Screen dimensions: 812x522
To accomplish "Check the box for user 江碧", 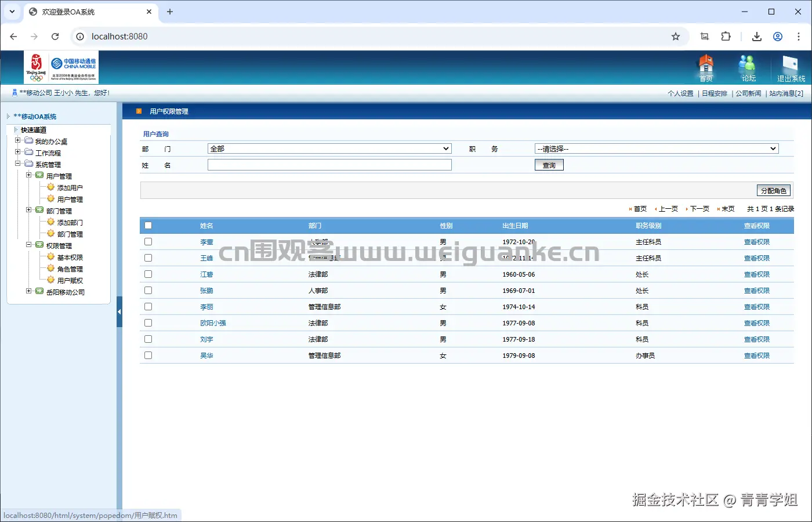I will [x=148, y=274].
